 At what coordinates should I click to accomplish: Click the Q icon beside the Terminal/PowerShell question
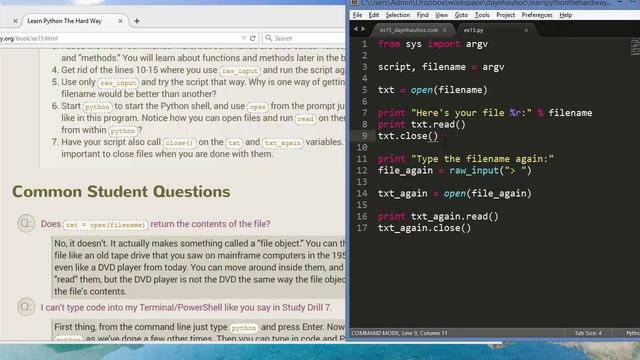(26, 307)
